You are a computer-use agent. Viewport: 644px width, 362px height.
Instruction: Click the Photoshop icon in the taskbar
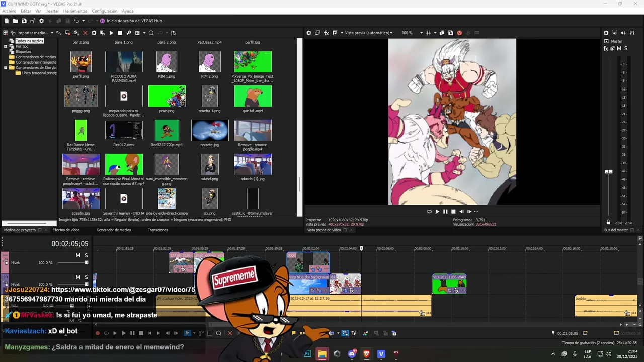coord(307,354)
